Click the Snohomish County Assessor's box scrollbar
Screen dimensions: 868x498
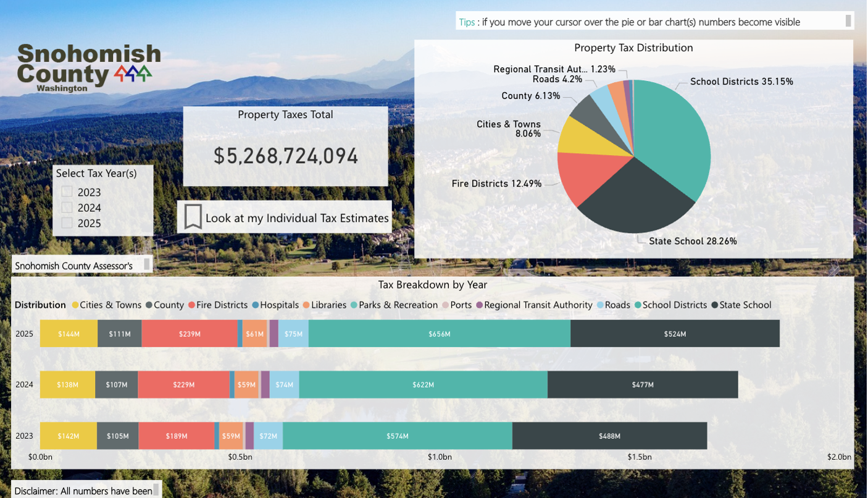pyautogui.click(x=147, y=264)
